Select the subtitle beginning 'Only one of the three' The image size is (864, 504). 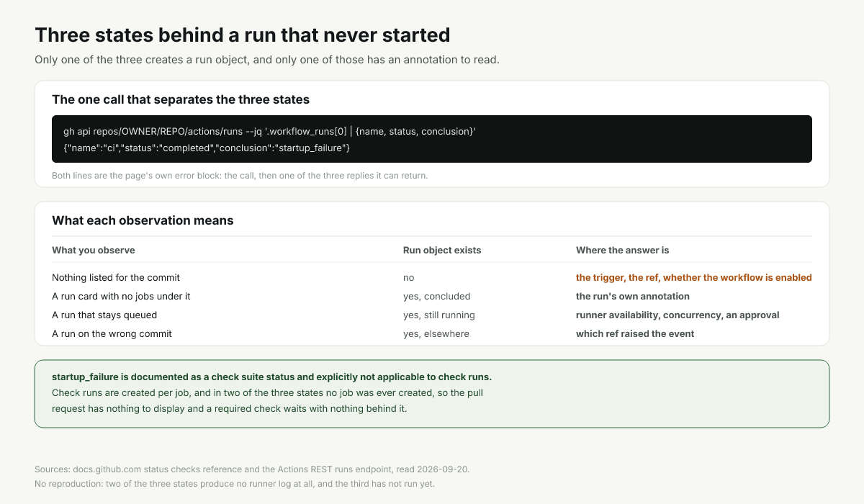click(267, 60)
